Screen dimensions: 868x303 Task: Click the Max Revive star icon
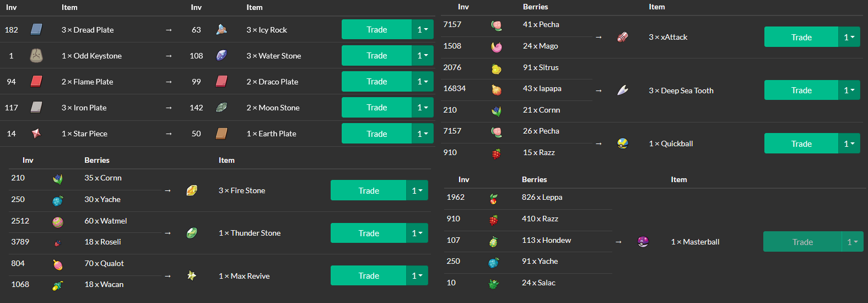192,275
